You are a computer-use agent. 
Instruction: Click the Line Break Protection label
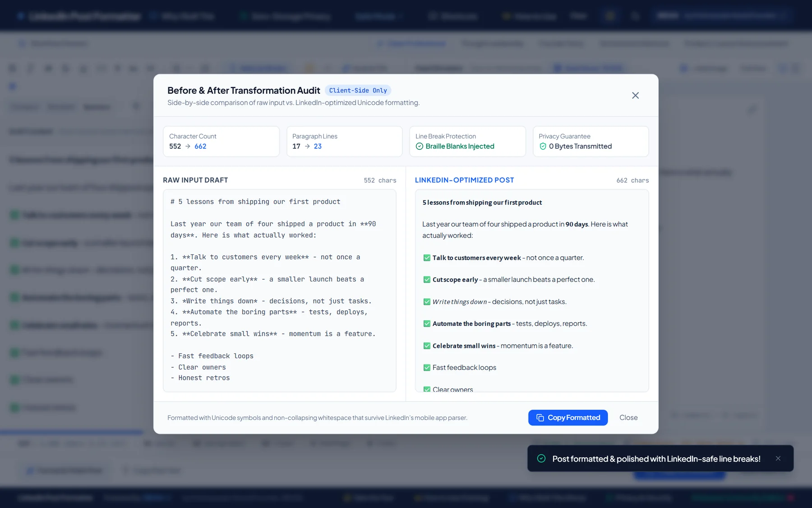click(446, 136)
